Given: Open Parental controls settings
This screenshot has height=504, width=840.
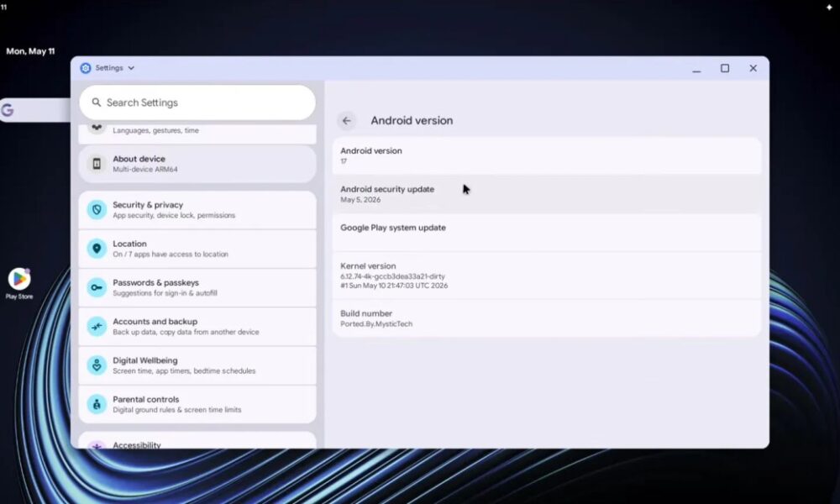Looking at the screenshot, I should 197,404.
